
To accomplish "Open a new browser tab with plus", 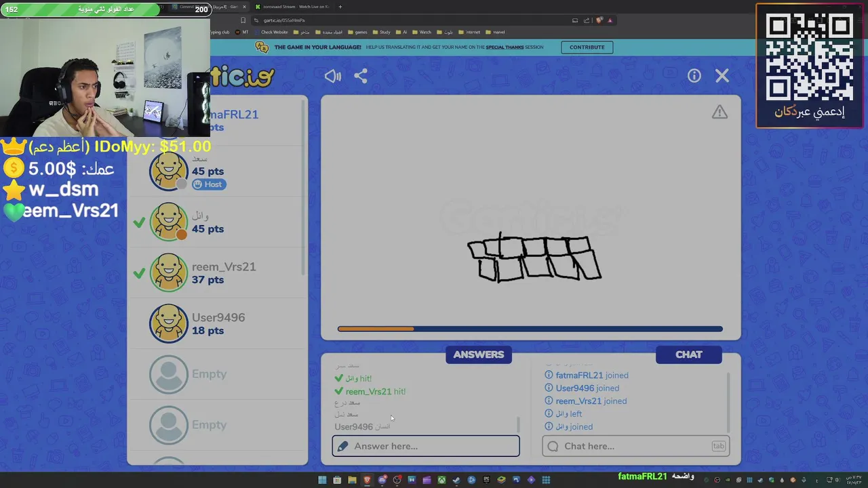I will (x=340, y=7).
